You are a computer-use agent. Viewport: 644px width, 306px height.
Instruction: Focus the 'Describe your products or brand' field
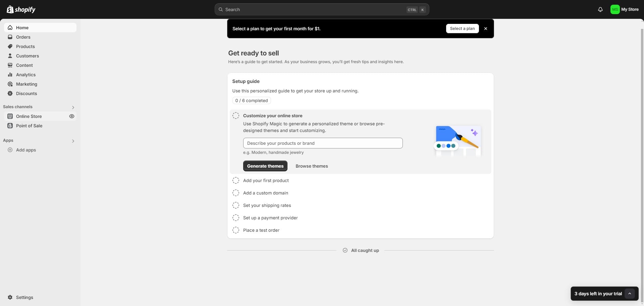323,143
